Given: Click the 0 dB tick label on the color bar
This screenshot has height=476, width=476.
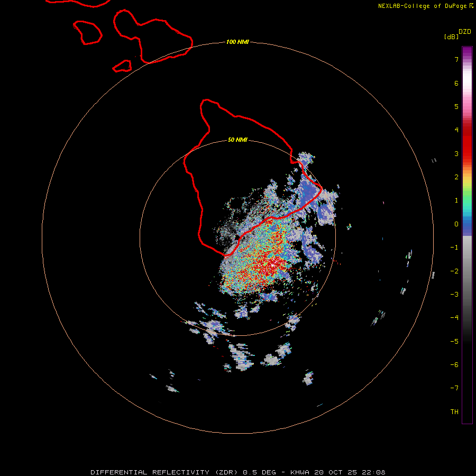Looking at the screenshot, I should (x=456, y=224).
